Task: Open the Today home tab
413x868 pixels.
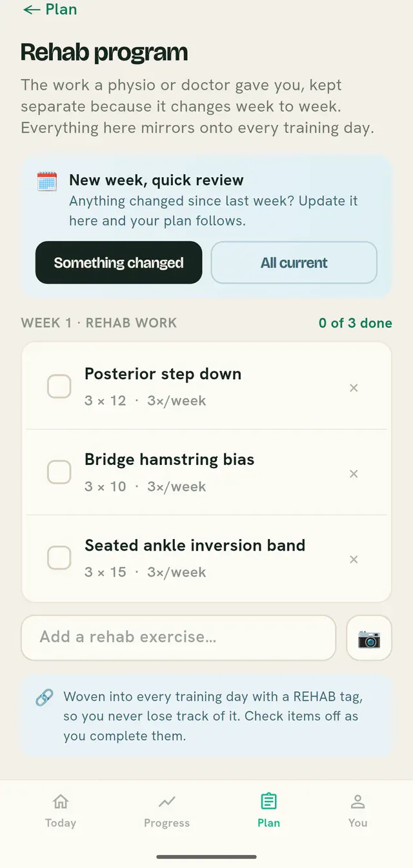Action: pyautogui.click(x=61, y=811)
